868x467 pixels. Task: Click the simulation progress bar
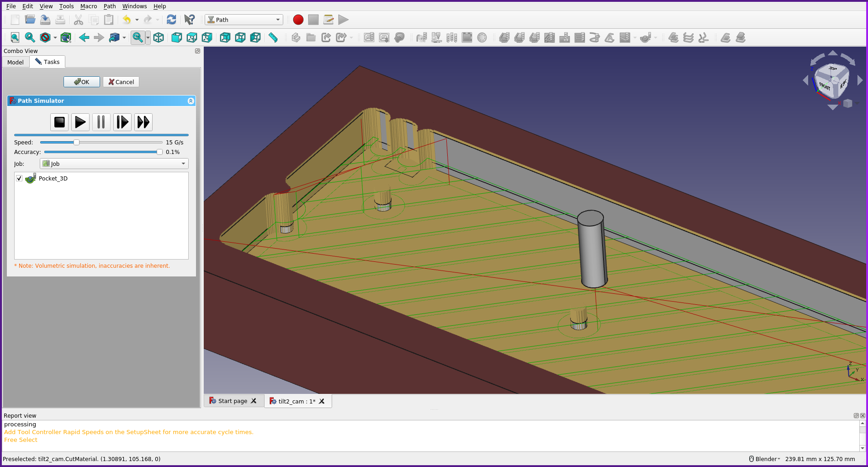[x=101, y=135]
